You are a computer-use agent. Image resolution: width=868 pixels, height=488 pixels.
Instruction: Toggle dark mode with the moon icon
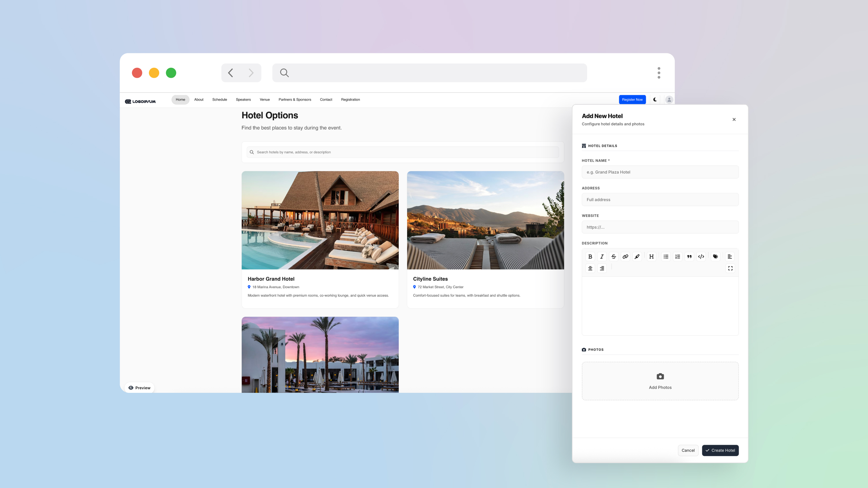pos(655,100)
